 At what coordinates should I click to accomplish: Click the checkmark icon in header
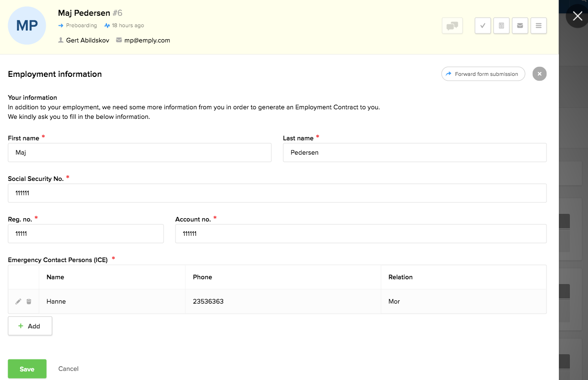coord(483,26)
